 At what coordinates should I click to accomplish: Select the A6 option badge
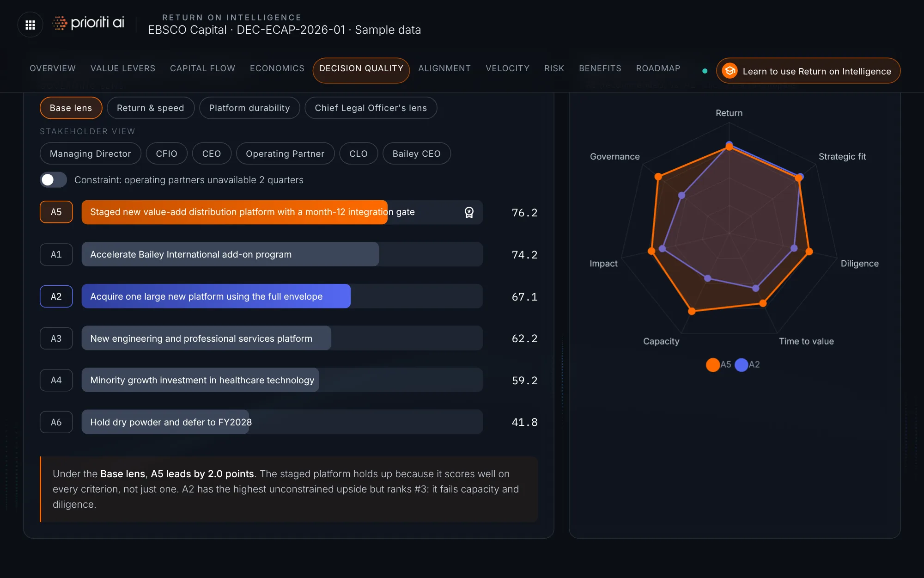56,422
